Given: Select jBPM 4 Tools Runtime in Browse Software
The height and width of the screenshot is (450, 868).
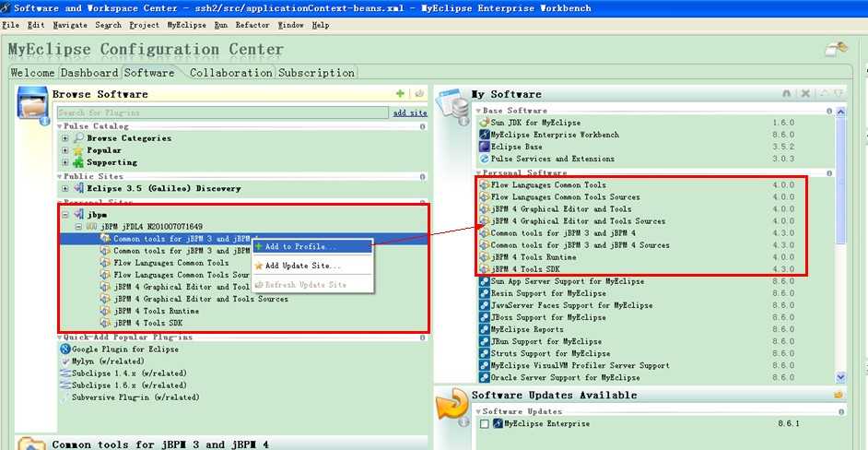Looking at the screenshot, I should (156, 311).
